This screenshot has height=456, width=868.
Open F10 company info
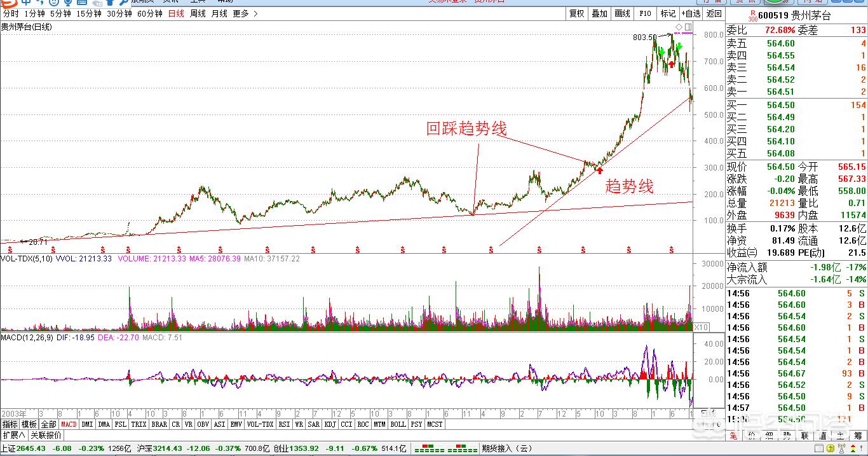pyautogui.click(x=645, y=13)
